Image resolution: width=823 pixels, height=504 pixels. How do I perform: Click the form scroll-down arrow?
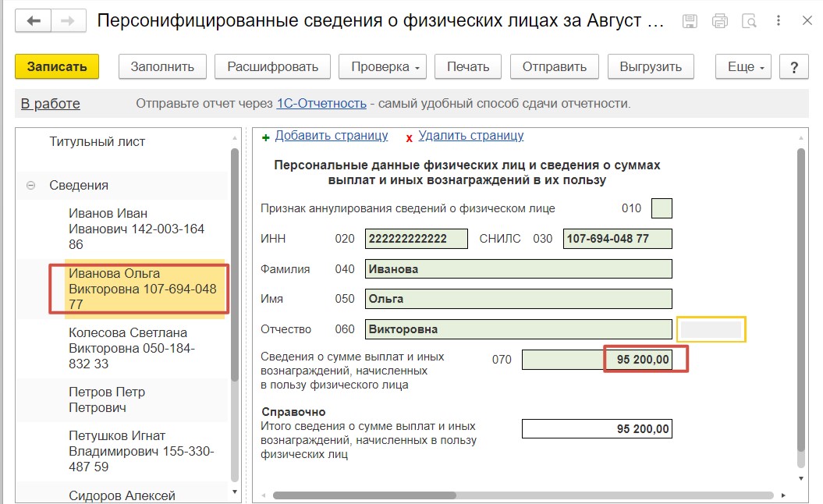[801, 478]
